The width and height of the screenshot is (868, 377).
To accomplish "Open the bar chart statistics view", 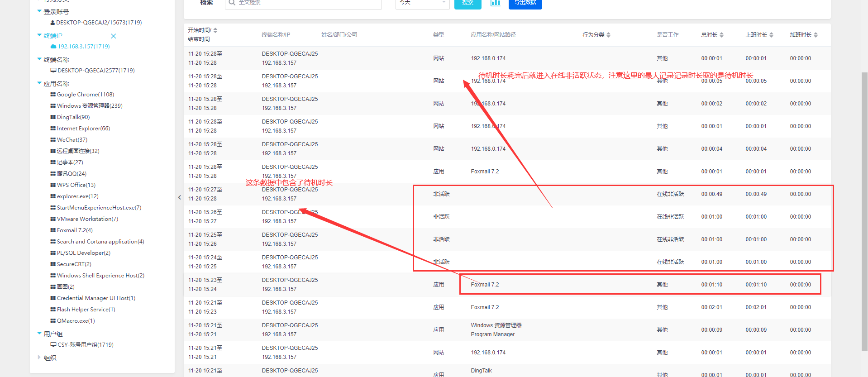I will pyautogui.click(x=495, y=3).
